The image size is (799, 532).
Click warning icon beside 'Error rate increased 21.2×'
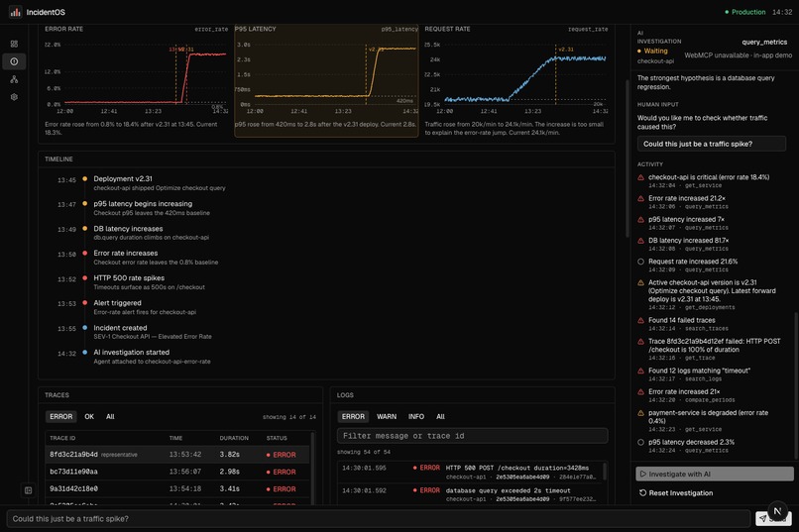pos(641,198)
